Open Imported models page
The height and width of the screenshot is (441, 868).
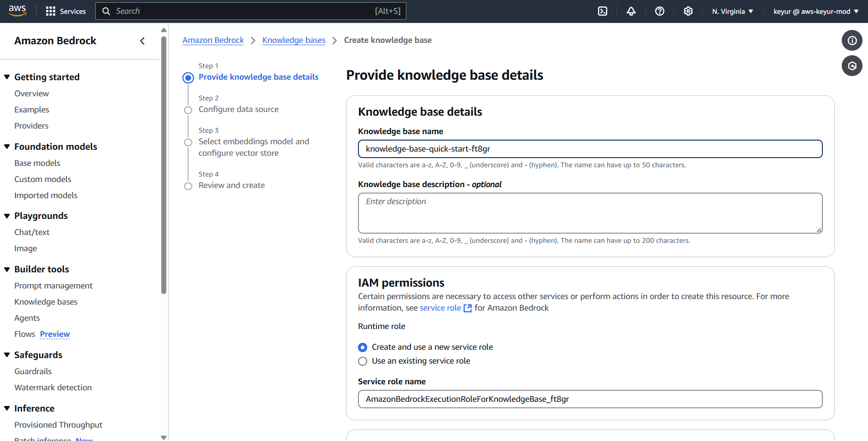point(46,195)
